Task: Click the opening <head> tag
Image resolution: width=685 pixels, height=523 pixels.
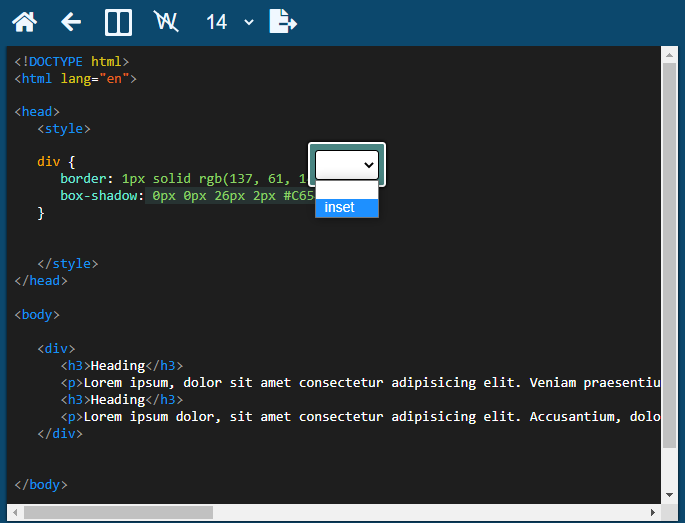Action: pyautogui.click(x=37, y=112)
